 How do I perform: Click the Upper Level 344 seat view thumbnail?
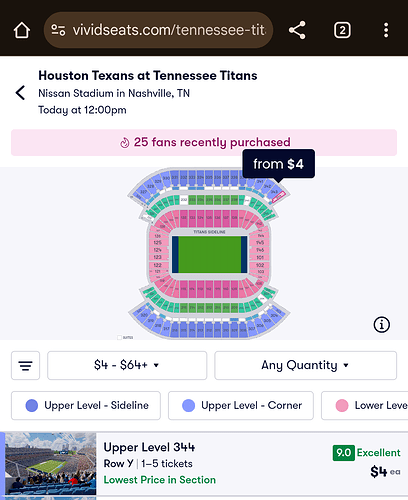pyautogui.click(x=51, y=464)
